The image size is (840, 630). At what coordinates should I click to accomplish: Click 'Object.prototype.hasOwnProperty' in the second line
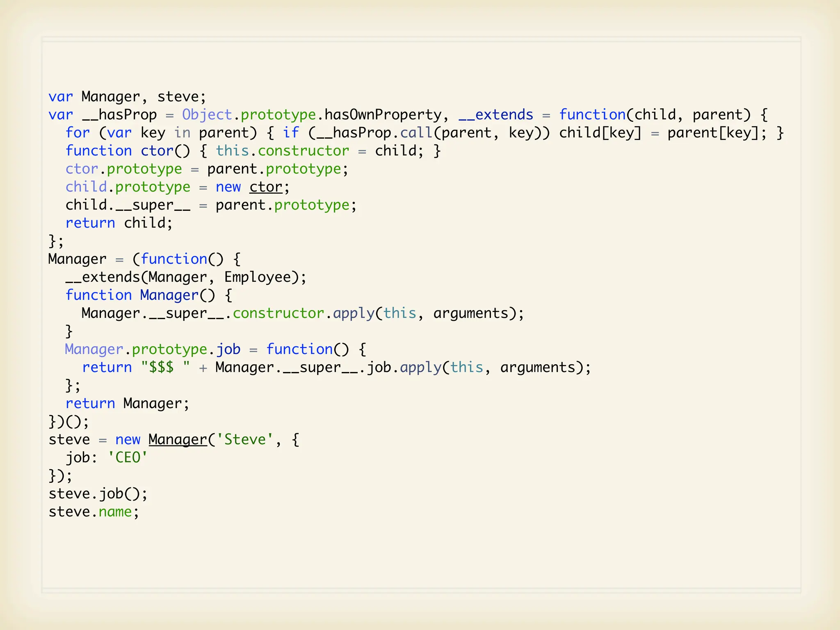(312, 115)
